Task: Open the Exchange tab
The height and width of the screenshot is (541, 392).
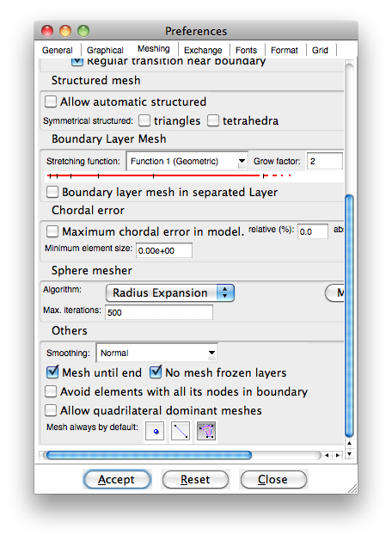Action: click(203, 51)
